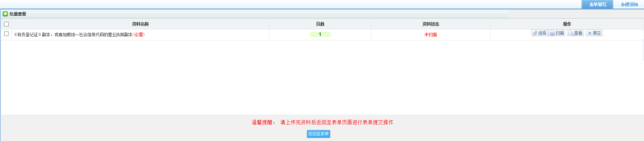Click the 操作 column header
644x141 pixels.
[x=567, y=24]
